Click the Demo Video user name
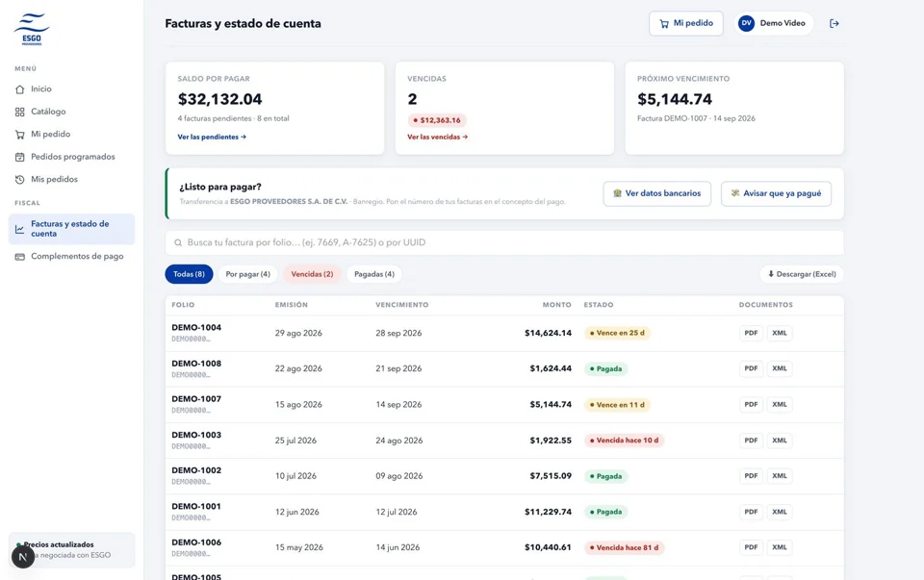This screenshot has width=924, height=580. coord(783,23)
